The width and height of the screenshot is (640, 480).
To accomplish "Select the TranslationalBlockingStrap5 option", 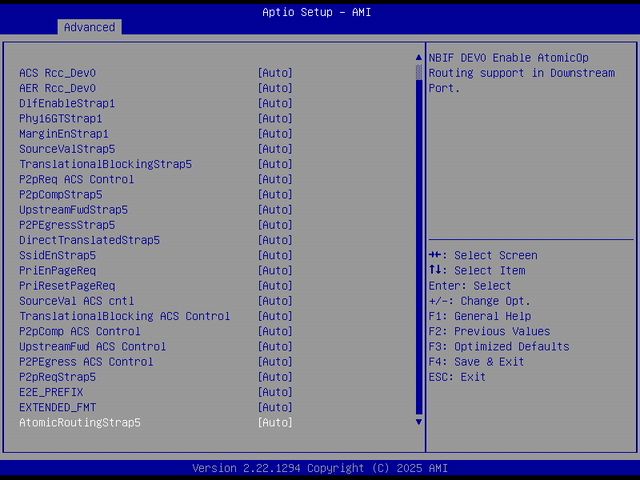I will pos(105,164).
